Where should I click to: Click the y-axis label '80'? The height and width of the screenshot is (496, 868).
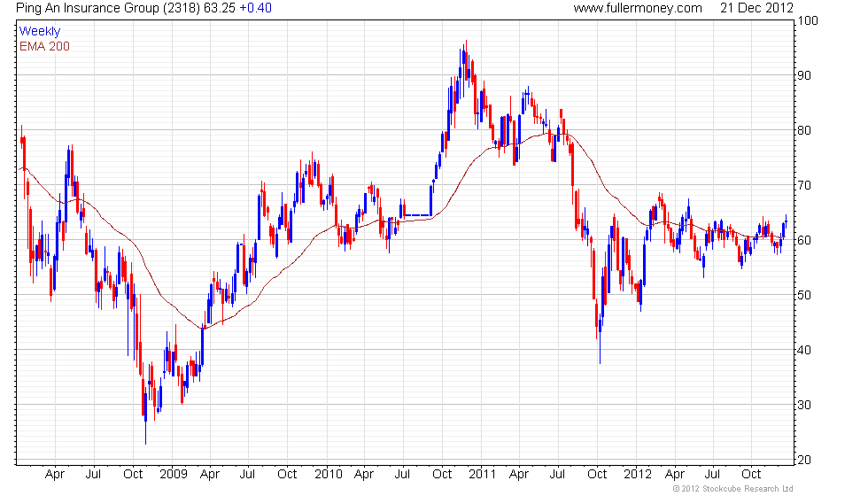coord(805,131)
